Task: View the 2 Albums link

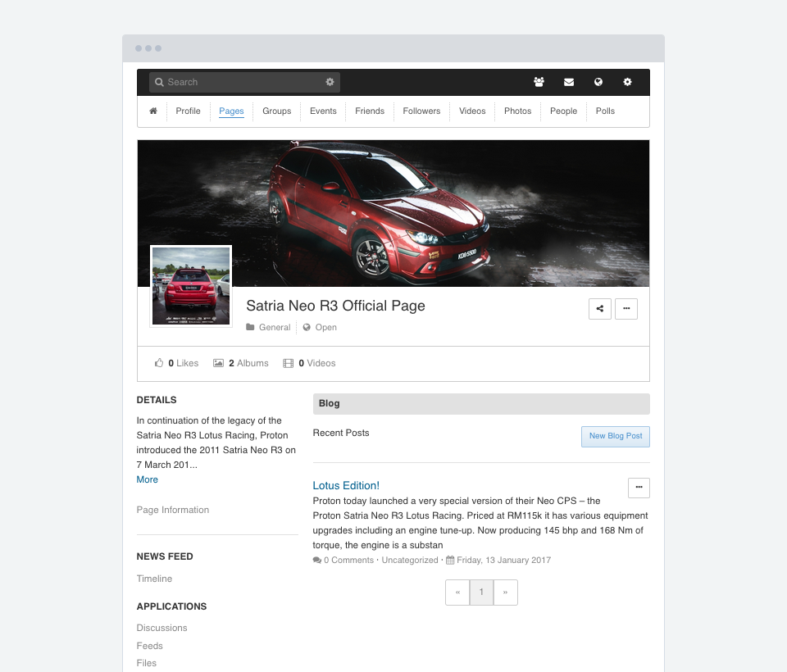Action: pos(242,363)
